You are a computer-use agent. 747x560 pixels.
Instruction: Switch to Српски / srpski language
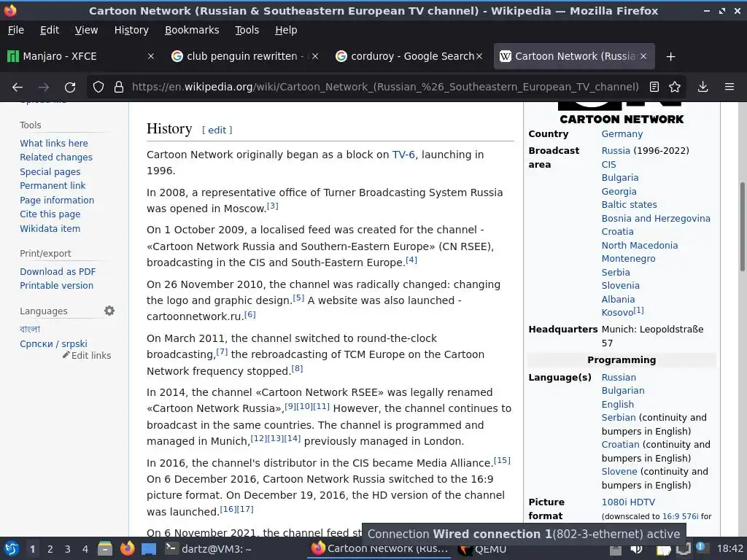click(53, 344)
